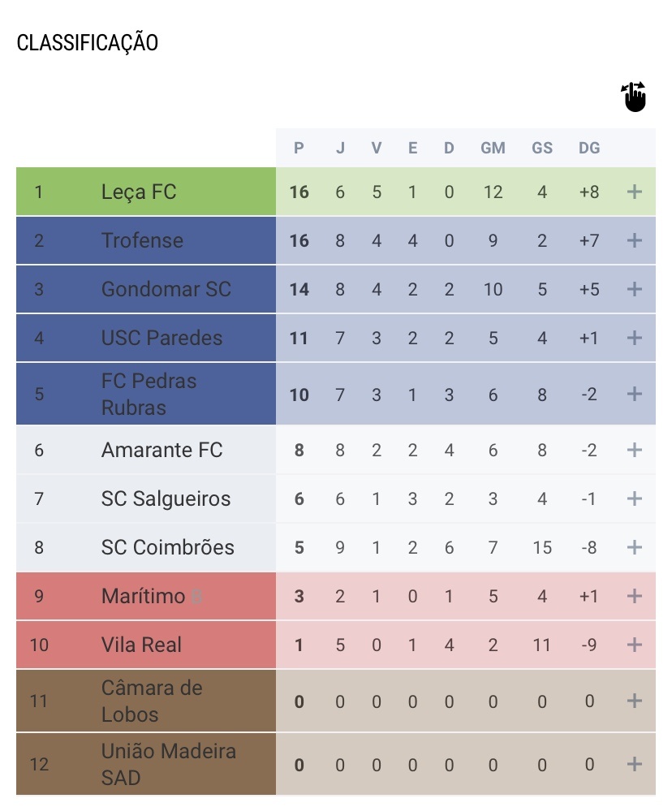The height and width of the screenshot is (807, 672).
Task: Open Leça FC team link
Action: point(139,192)
